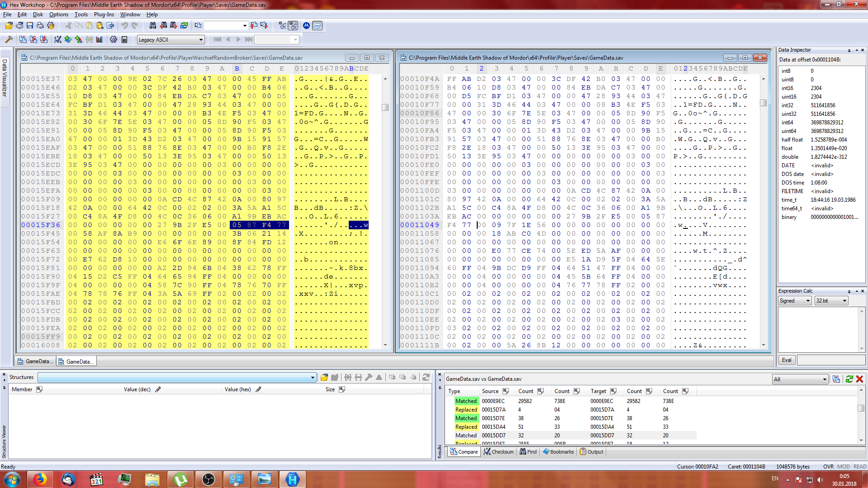Click the Print icon in the toolbar

[40, 26]
